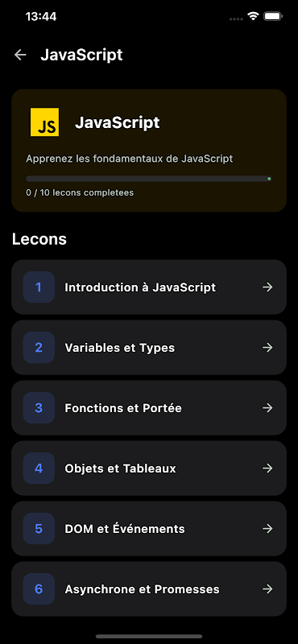This screenshot has width=298, height=644.
Task: Click arrow next to Variables et Types
Action: [267, 348]
